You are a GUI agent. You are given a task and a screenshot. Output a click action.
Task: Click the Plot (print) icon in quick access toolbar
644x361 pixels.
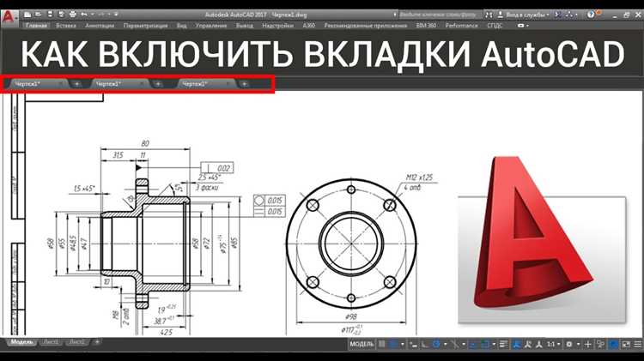73,15
